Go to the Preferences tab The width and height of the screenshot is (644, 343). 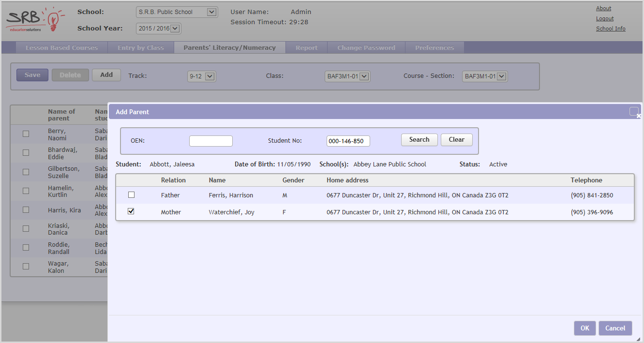[434, 48]
